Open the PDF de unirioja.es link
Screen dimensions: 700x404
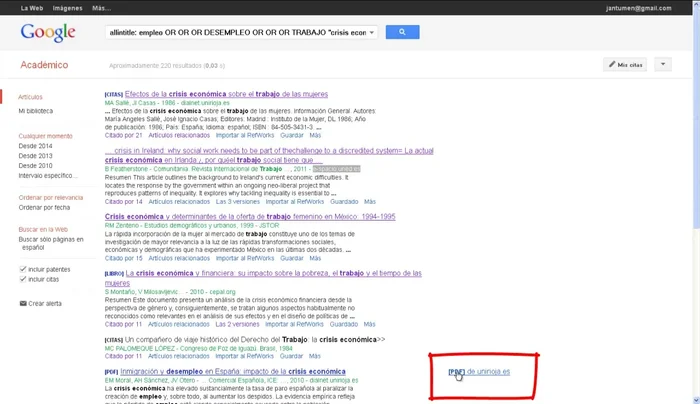(479, 371)
